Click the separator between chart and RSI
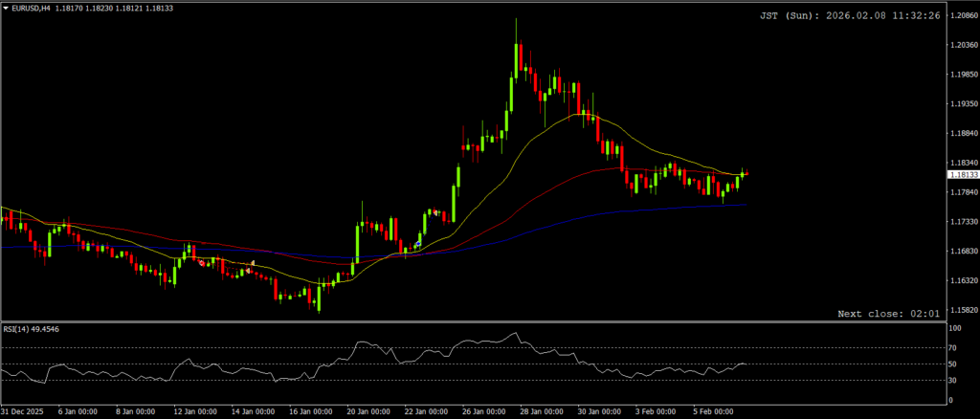This screenshot has height=419, width=980. click(479, 322)
